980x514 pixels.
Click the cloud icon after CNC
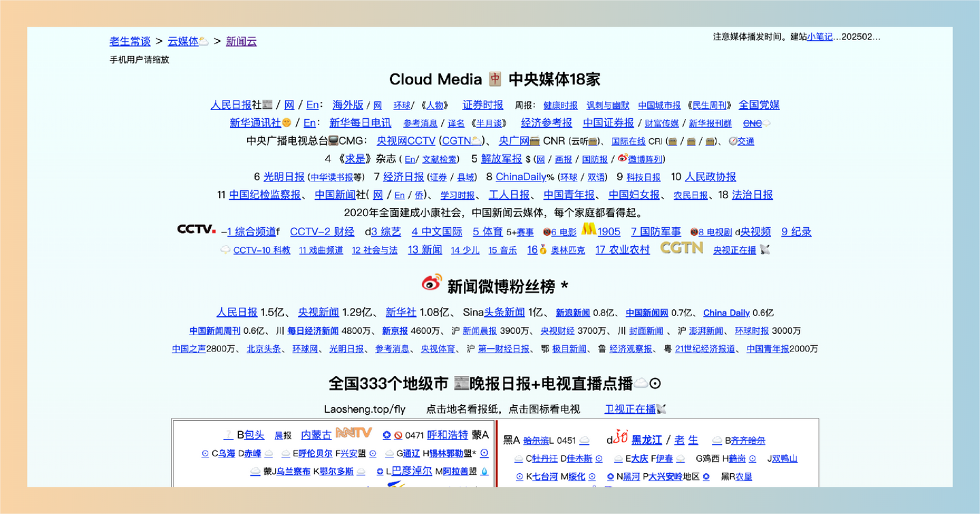[x=766, y=124]
